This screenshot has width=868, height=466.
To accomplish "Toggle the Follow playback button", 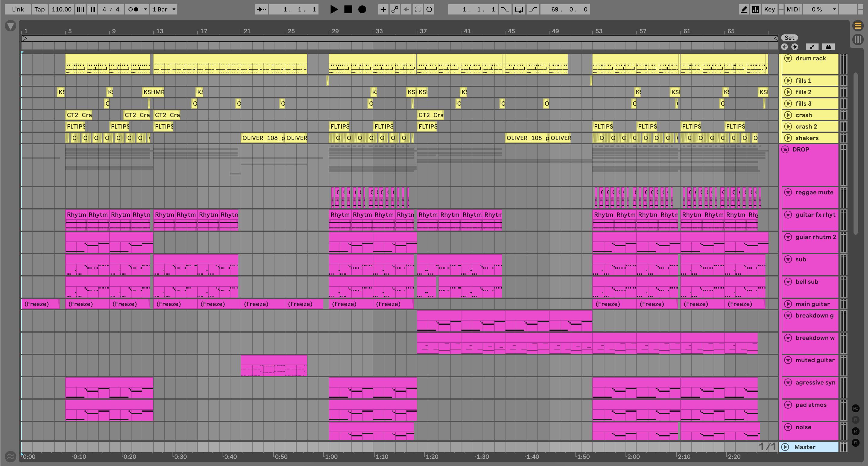I will [261, 9].
